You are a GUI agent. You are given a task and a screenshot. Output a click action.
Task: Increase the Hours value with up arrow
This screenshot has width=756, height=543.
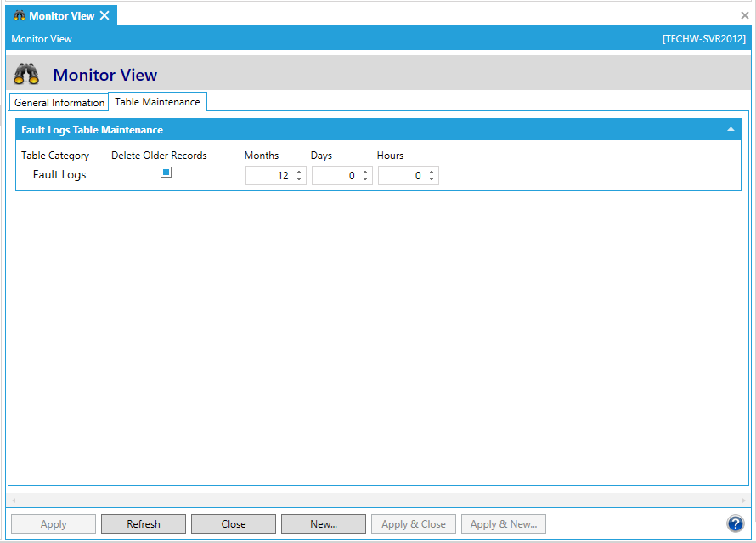432,172
